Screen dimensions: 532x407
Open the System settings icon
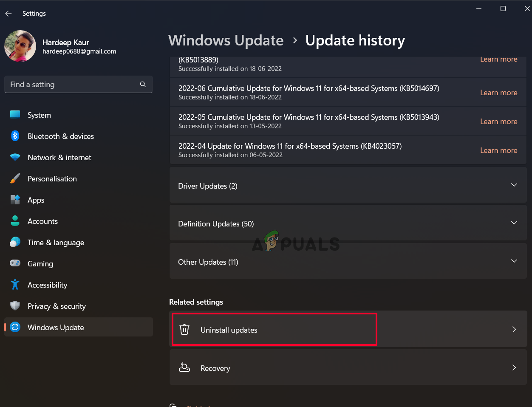coord(15,115)
